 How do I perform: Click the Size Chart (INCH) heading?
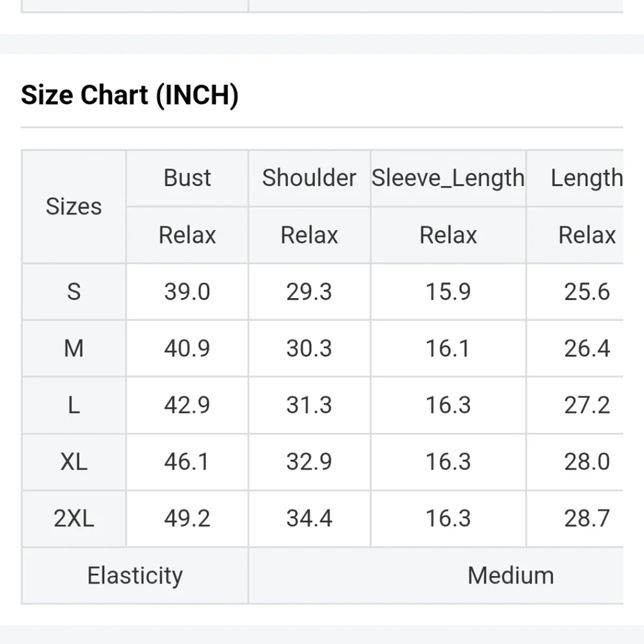[129, 95]
